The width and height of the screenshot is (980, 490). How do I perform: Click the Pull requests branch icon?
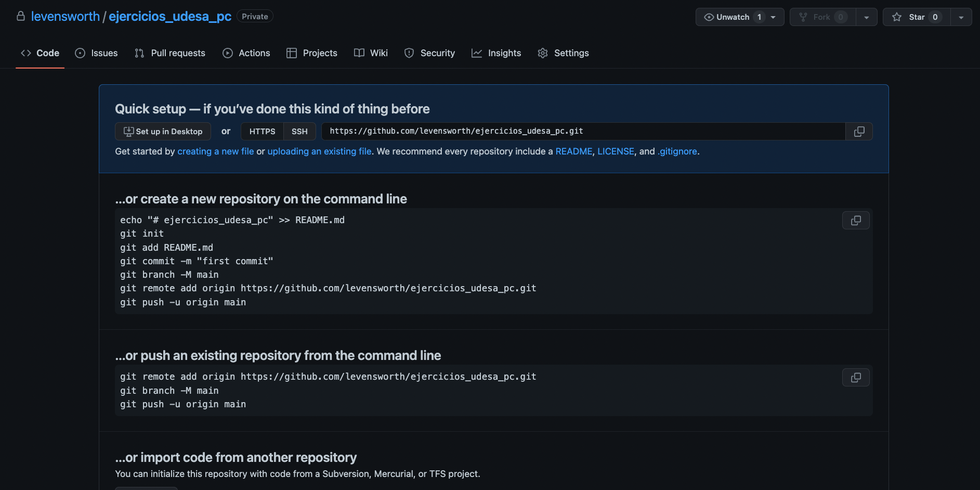139,53
